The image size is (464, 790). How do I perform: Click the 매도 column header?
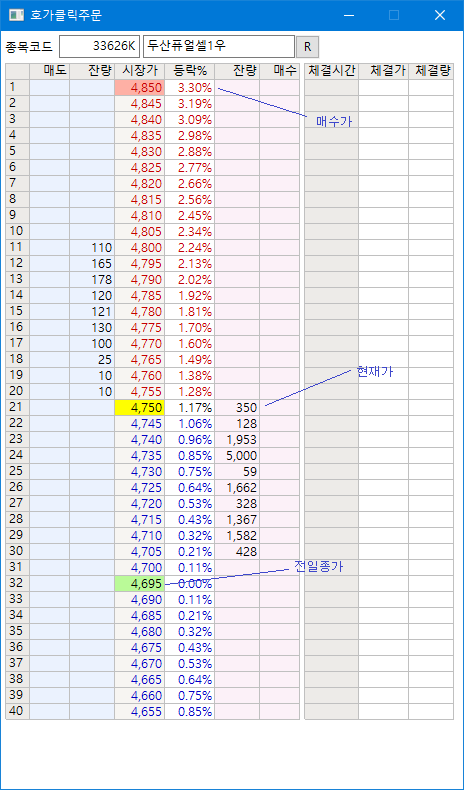pos(49,72)
